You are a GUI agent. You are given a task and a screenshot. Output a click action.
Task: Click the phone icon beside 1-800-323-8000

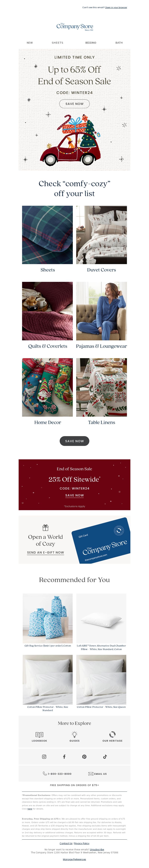(x=45, y=773)
